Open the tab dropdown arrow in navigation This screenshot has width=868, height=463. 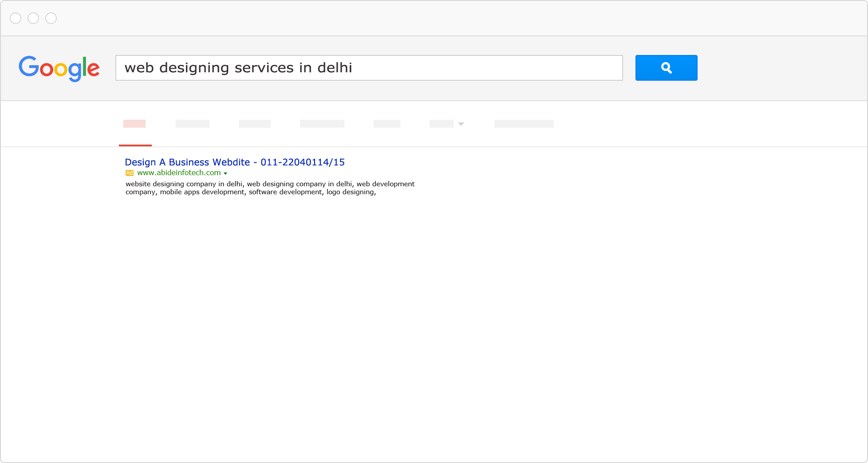[x=461, y=124]
